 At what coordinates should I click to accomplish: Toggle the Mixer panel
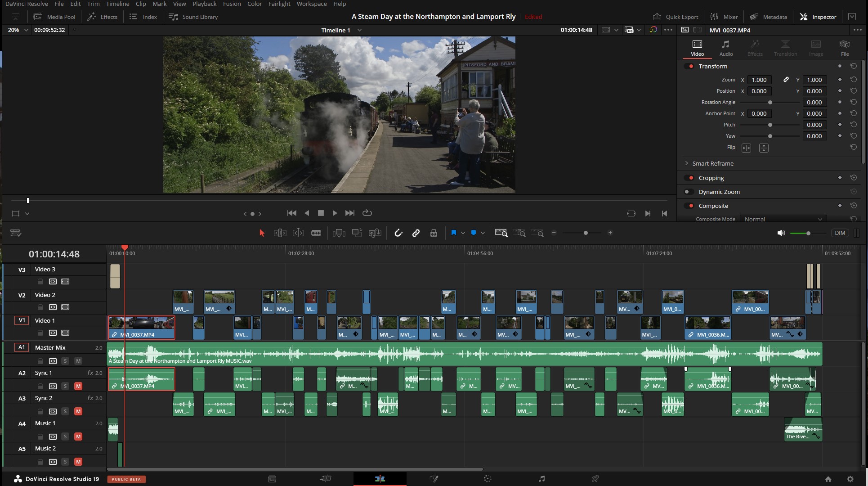[x=724, y=17]
